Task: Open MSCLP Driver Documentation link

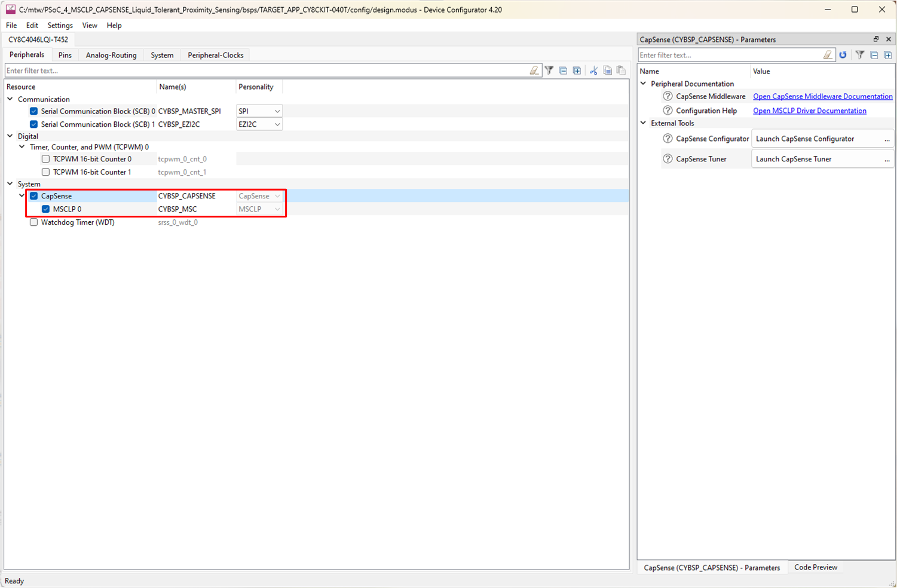Action: tap(810, 111)
